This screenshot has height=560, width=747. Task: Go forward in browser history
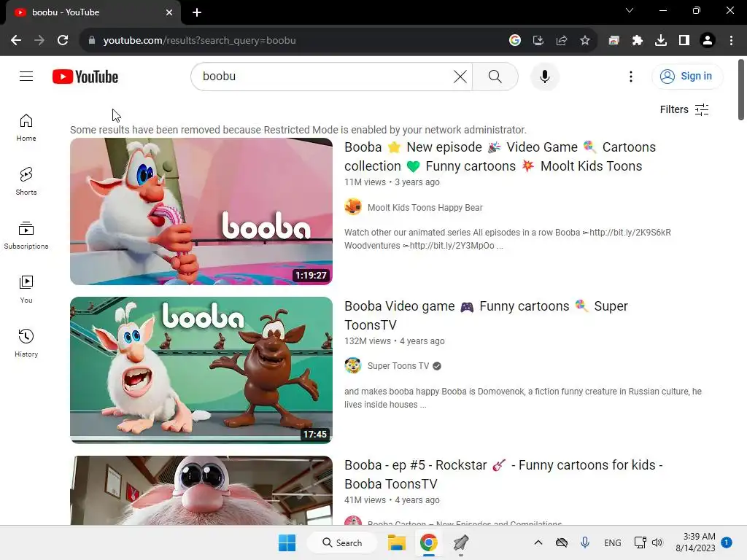pyautogui.click(x=39, y=41)
